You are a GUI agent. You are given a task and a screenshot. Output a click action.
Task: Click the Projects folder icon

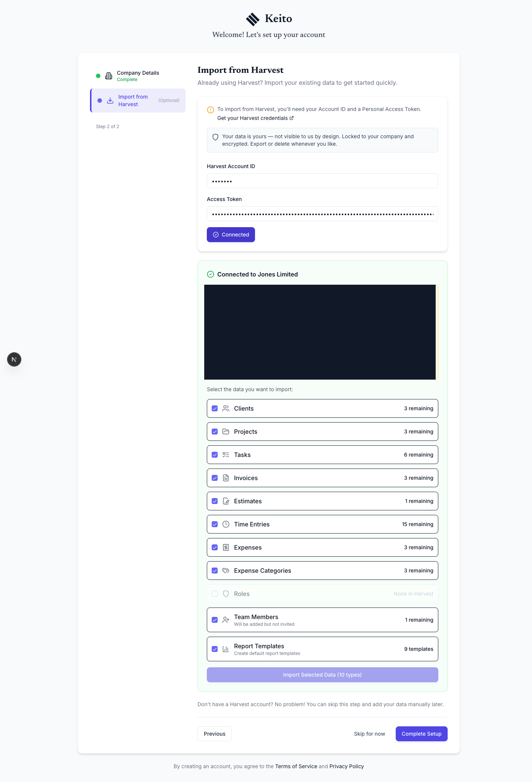pyautogui.click(x=226, y=432)
